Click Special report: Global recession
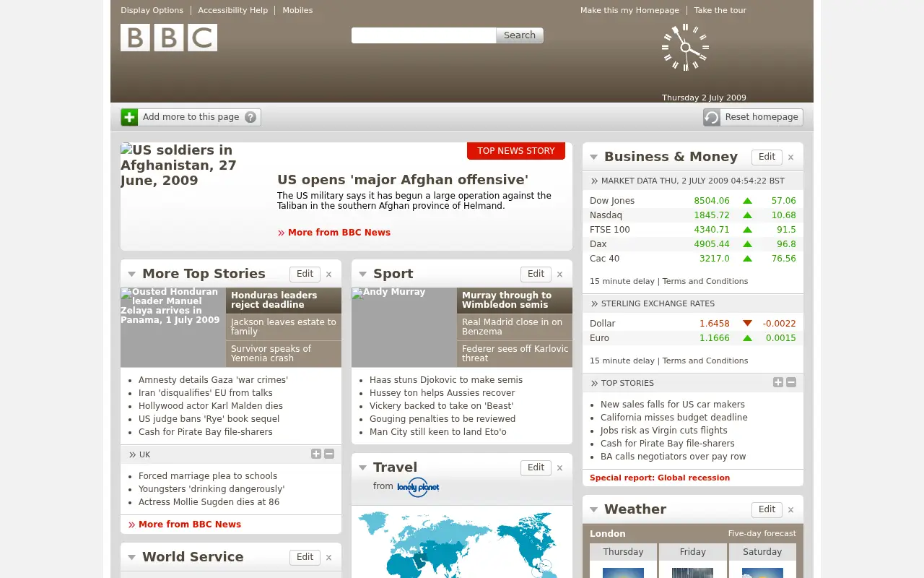This screenshot has width=924, height=578. point(660,478)
